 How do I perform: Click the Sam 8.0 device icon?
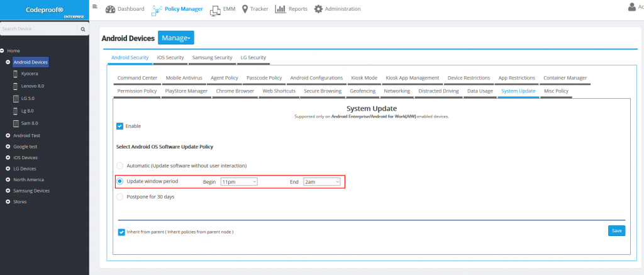pyautogui.click(x=16, y=123)
